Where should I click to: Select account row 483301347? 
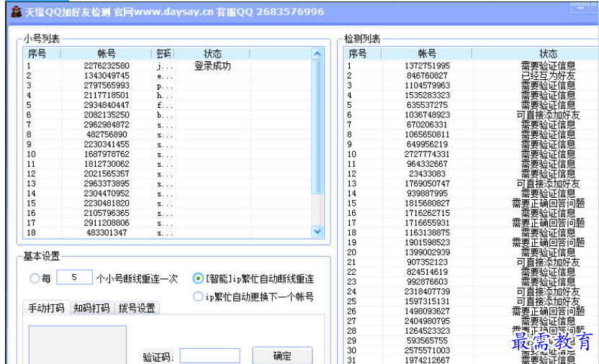pos(107,233)
